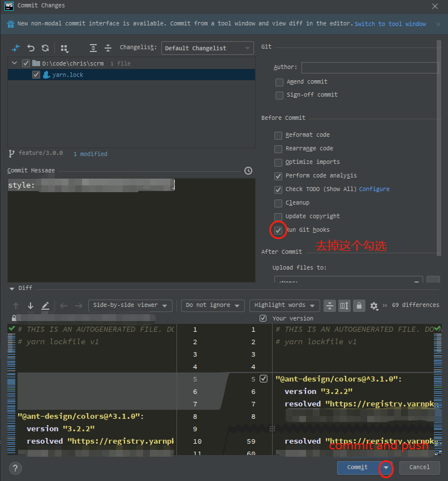Click the 1 modified link
The width and height of the screenshot is (448, 481).
(91, 154)
